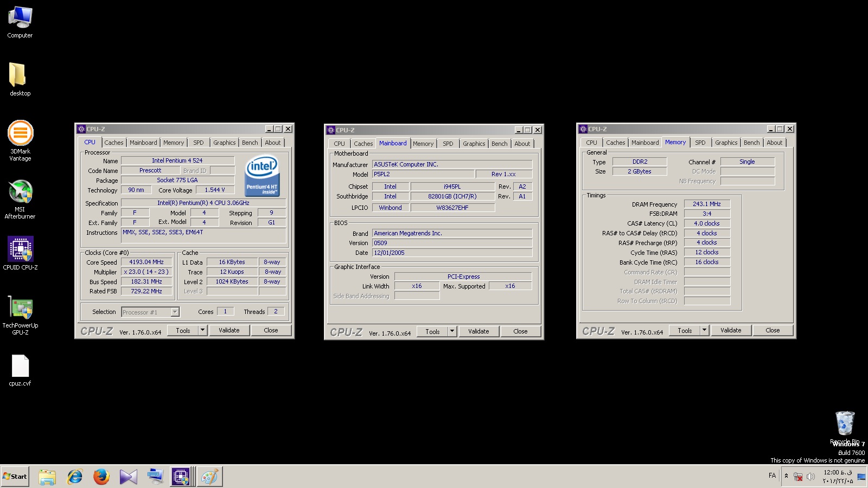Image resolution: width=868 pixels, height=488 pixels.
Task: Click the DDR2 memory type field
Action: [640, 162]
